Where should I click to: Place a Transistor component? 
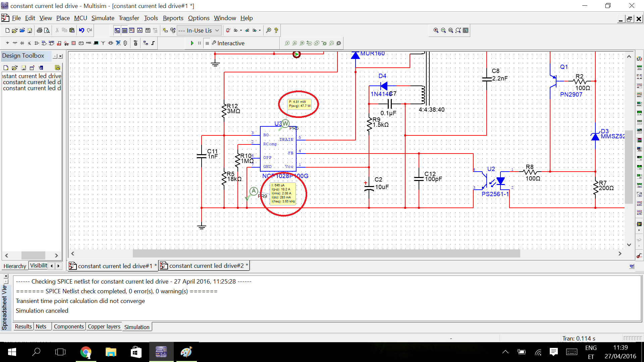30,43
